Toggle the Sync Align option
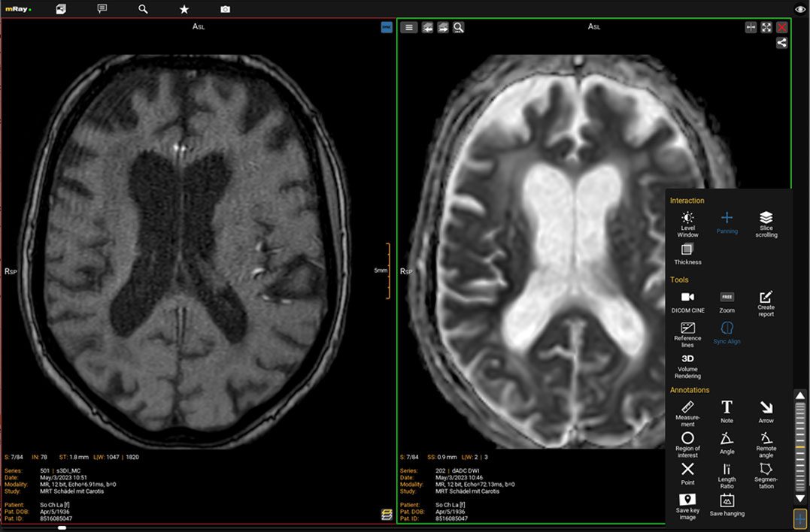This screenshot has width=810, height=532. point(727,332)
